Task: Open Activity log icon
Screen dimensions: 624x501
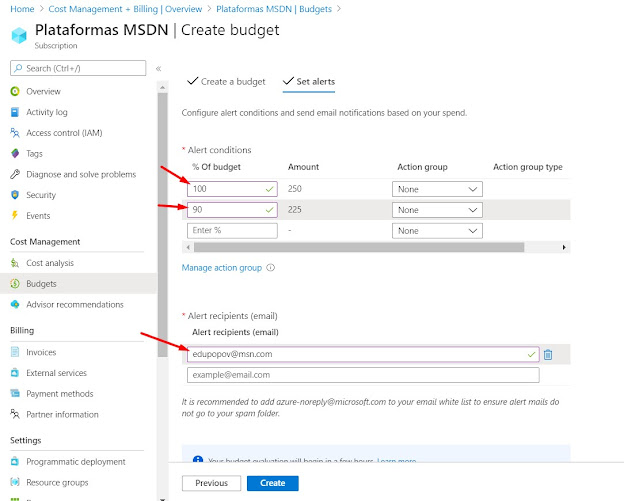Action: (15, 112)
